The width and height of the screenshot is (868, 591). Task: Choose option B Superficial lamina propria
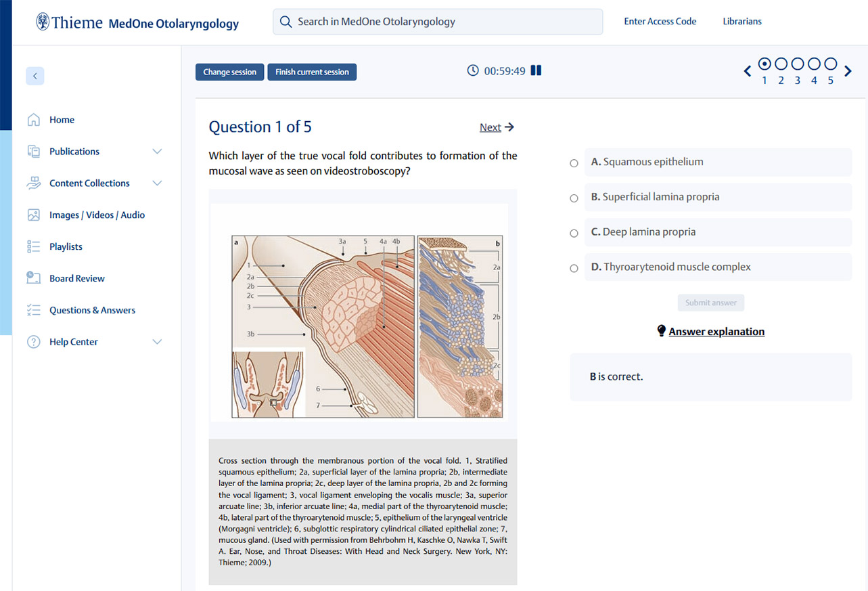click(574, 198)
